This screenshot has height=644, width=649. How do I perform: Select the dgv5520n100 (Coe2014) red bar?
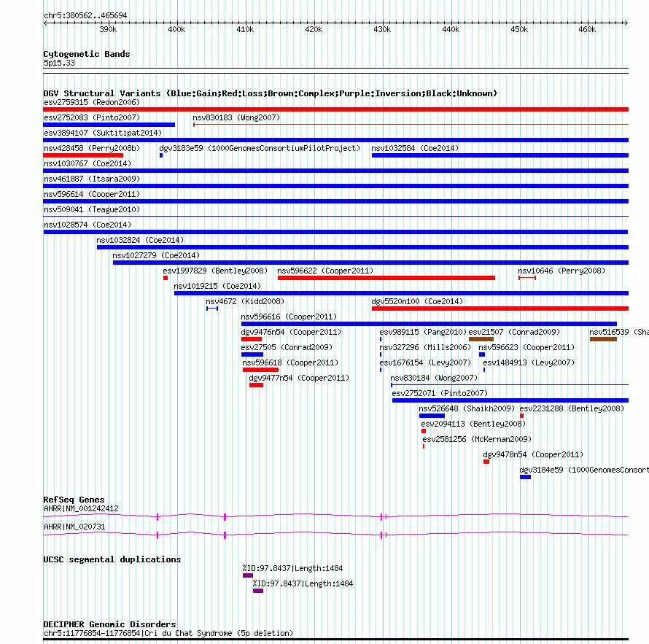500,309
